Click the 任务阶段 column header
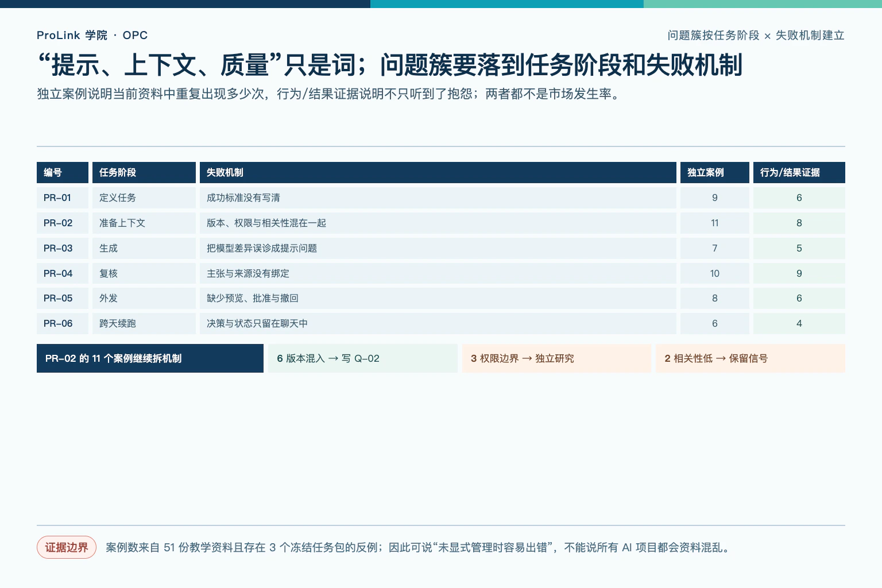882x588 pixels. pyautogui.click(x=144, y=172)
